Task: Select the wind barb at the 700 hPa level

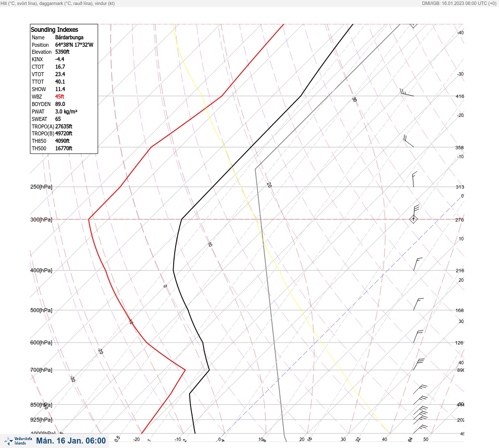Action: click(418, 364)
